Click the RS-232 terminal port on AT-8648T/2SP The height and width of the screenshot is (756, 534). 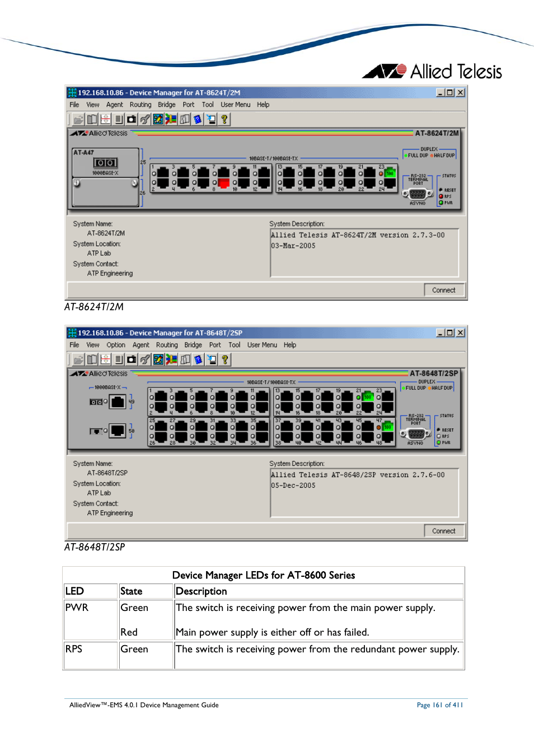pyautogui.click(x=416, y=434)
